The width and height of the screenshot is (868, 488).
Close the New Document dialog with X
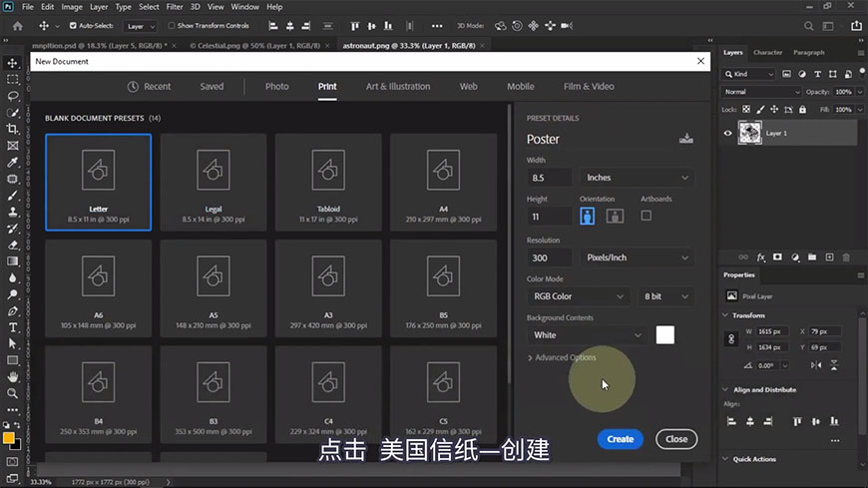pos(700,61)
